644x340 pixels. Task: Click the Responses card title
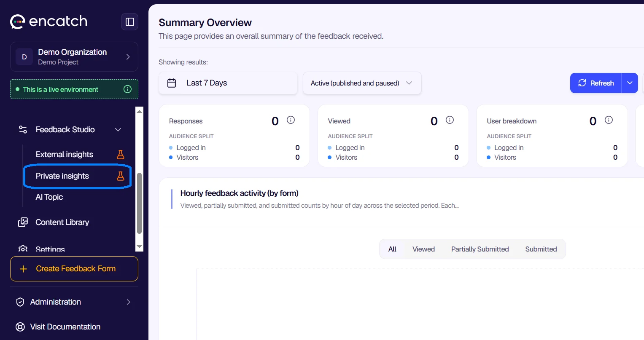coord(186,121)
